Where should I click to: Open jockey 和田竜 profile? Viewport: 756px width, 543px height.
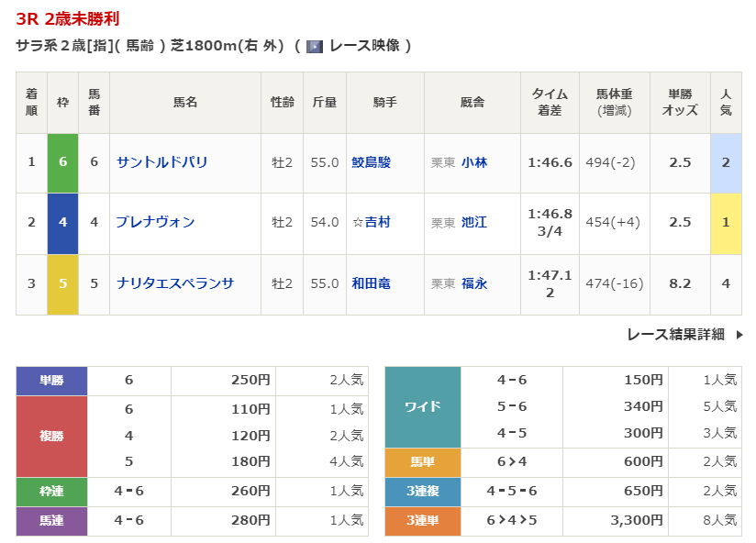point(371,283)
